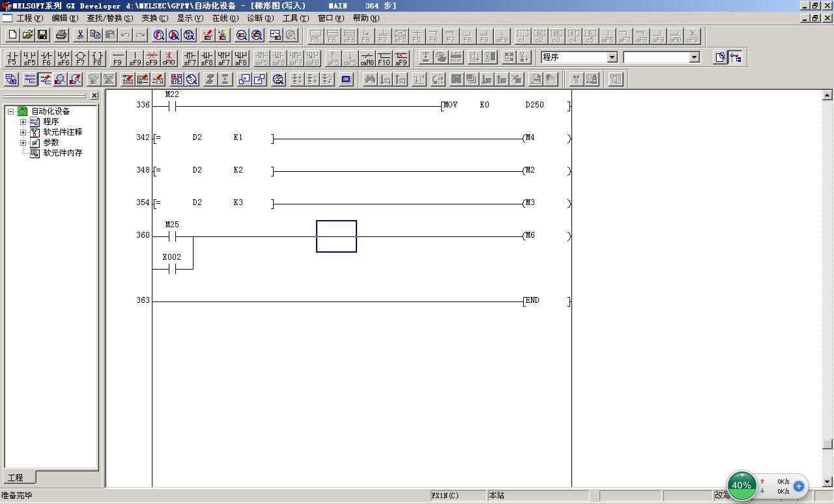Image resolution: width=834 pixels, height=504 pixels.
Task: Click the blue plus on speed widget
Action: coord(799,486)
